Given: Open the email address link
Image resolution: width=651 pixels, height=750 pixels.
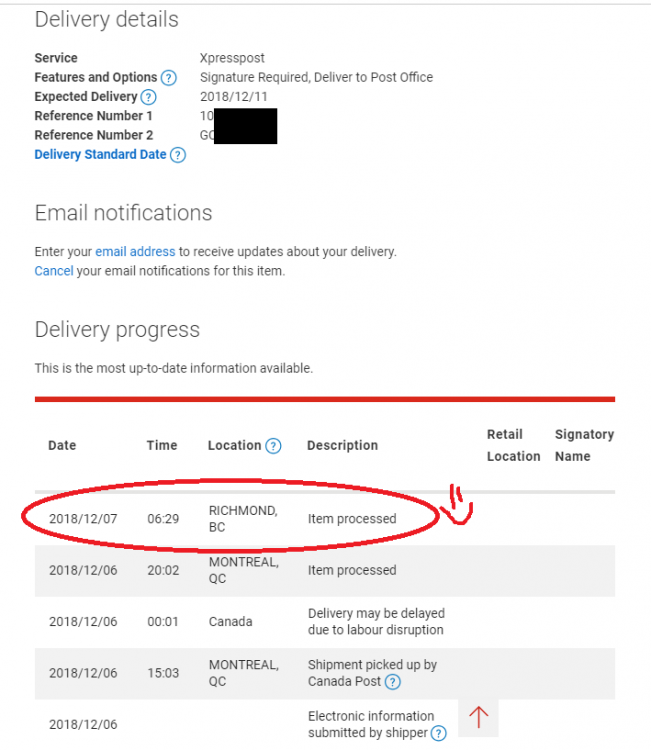Looking at the screenshot, I should (135, 251).
